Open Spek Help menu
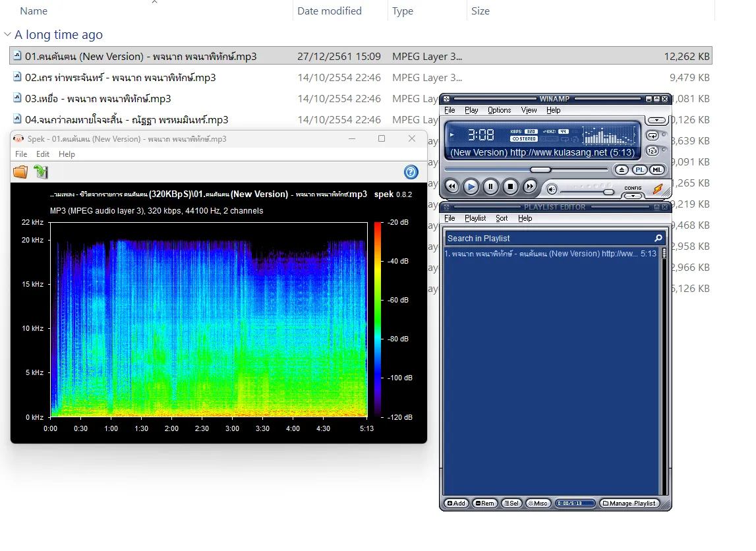Screen dimensions: 756x551 pyautogui.click(x=67, y=154)
